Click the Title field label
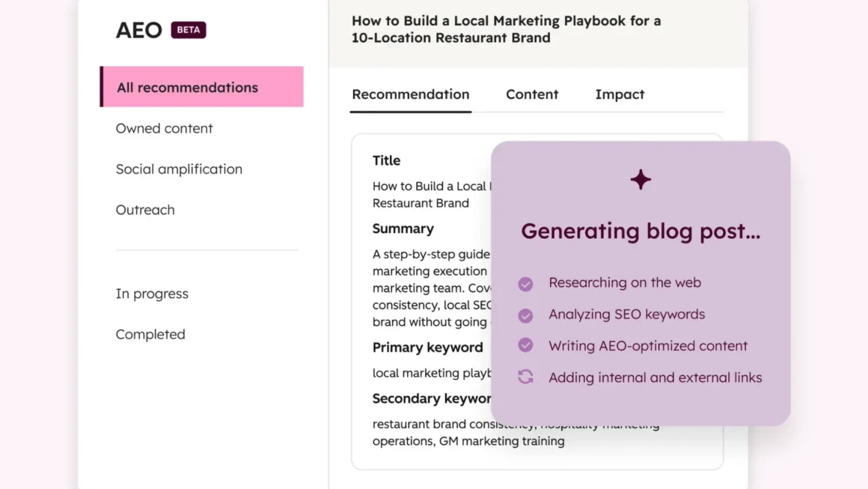868x489 pixels. pos(386,160)
